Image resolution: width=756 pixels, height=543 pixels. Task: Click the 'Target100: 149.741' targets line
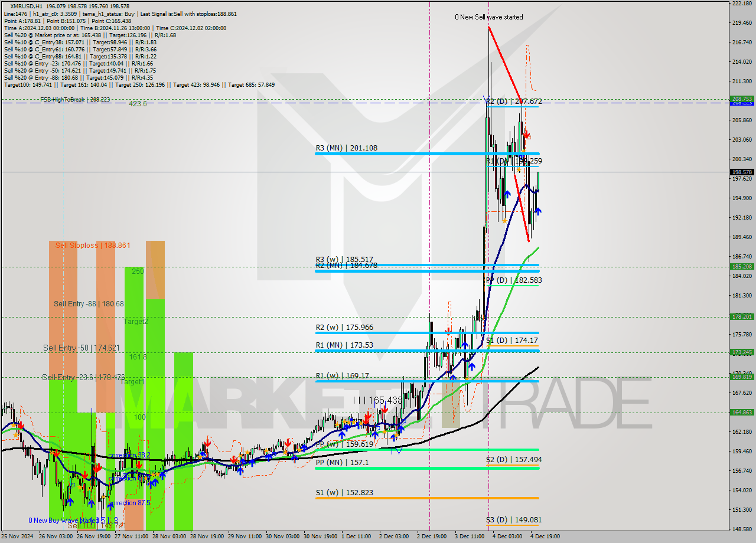139,84
